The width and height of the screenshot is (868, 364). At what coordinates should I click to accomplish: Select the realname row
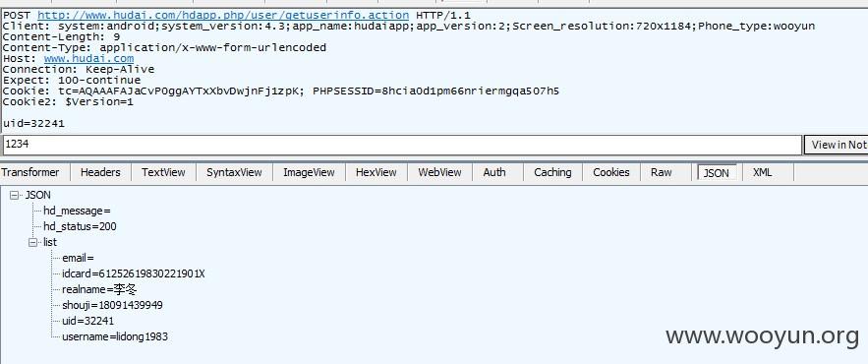pos(99,289)
